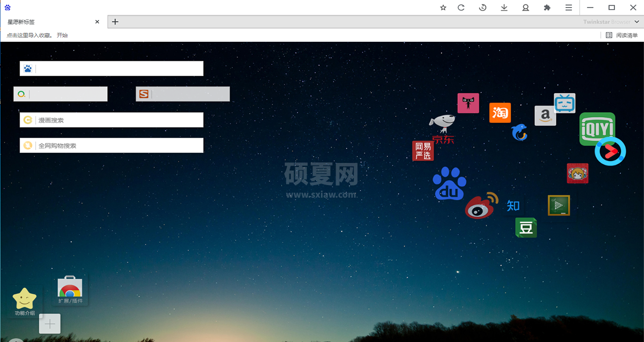Open the Bilibili TV shortcut icon
Image resolution: width=644 pixels, height=342 pixels.
tap(565, 103)
